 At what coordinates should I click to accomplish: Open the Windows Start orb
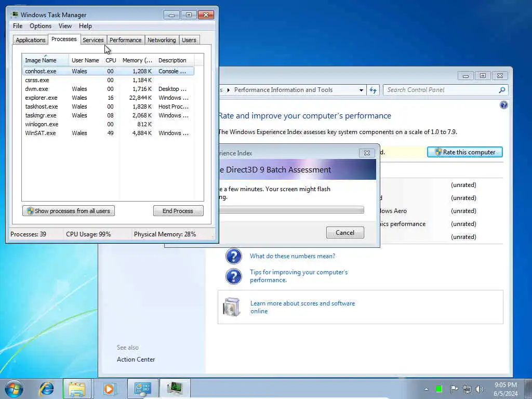[x=14, y=389]
